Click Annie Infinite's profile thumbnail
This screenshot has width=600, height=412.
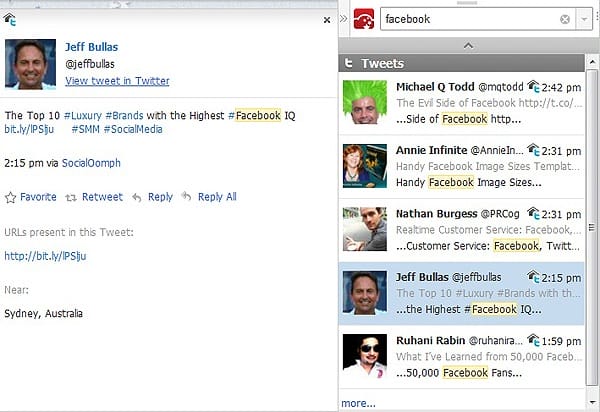364,165
